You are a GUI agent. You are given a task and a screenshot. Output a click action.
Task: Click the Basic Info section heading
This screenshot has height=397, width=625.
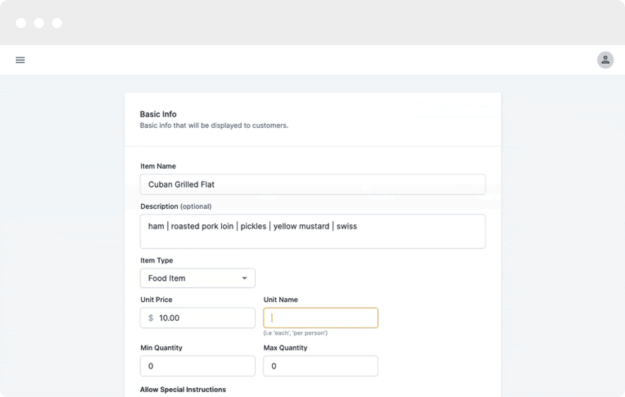(x=158, y=114)
